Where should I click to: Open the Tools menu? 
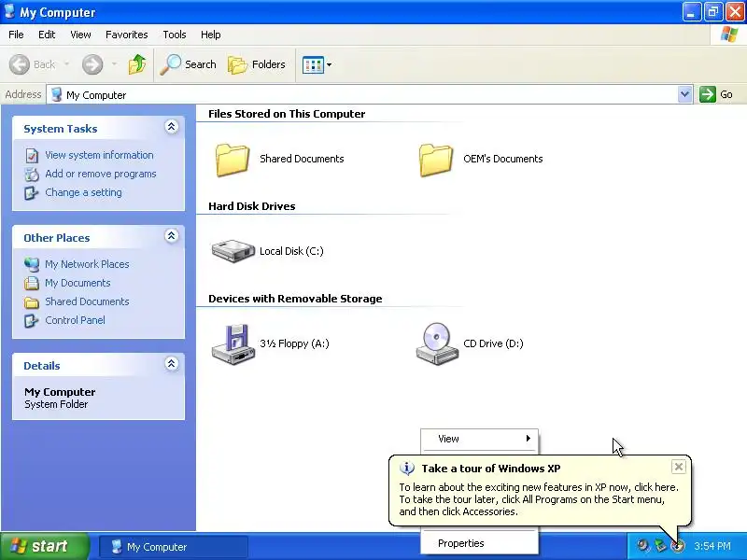click(x=175, y=35)
